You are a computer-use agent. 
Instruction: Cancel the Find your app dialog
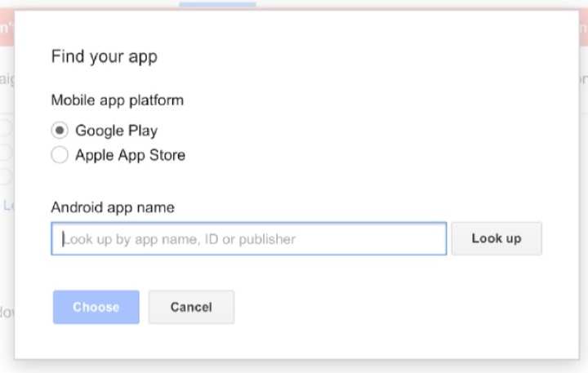[191, 307]
